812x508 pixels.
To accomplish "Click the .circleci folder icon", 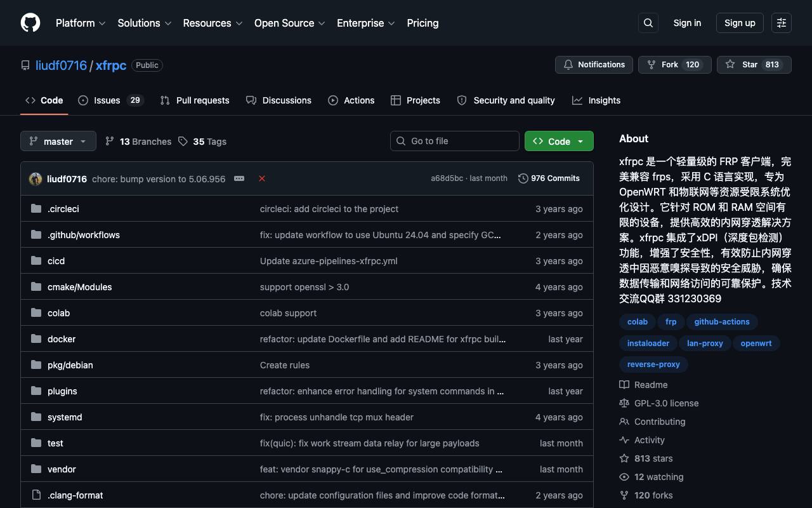I will point(36,209).
